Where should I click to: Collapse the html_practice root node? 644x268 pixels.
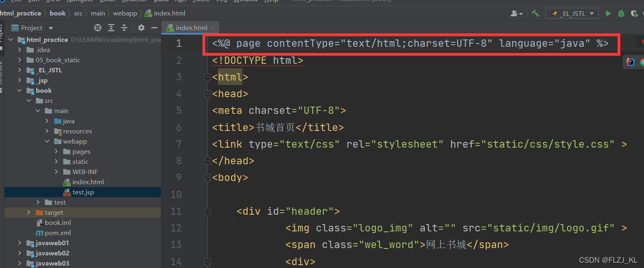(x=11, y=39)
